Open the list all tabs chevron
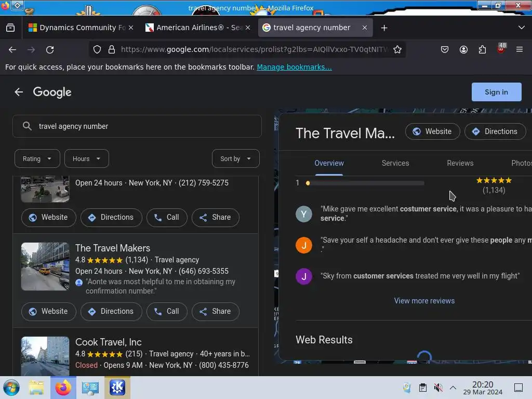Viewport: 532px width, 399px height. tap(522, 28)
